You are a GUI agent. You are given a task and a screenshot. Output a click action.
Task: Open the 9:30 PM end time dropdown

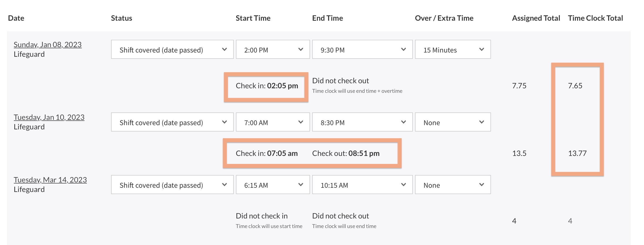[362, 50]
